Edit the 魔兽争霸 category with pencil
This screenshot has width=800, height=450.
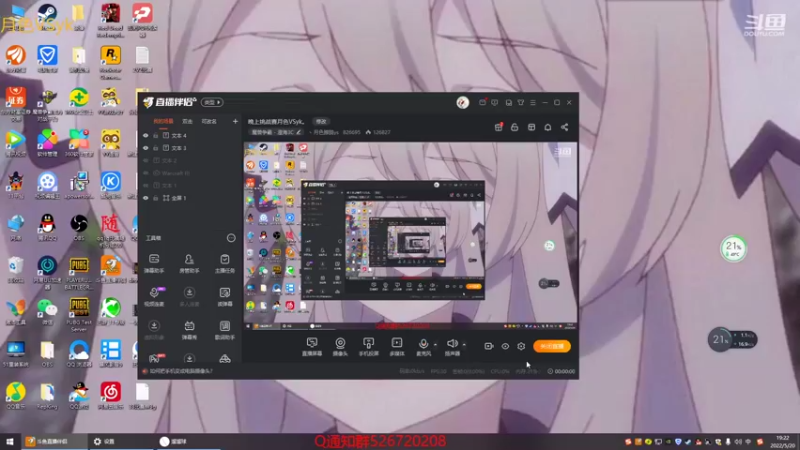tap(299, 132)
